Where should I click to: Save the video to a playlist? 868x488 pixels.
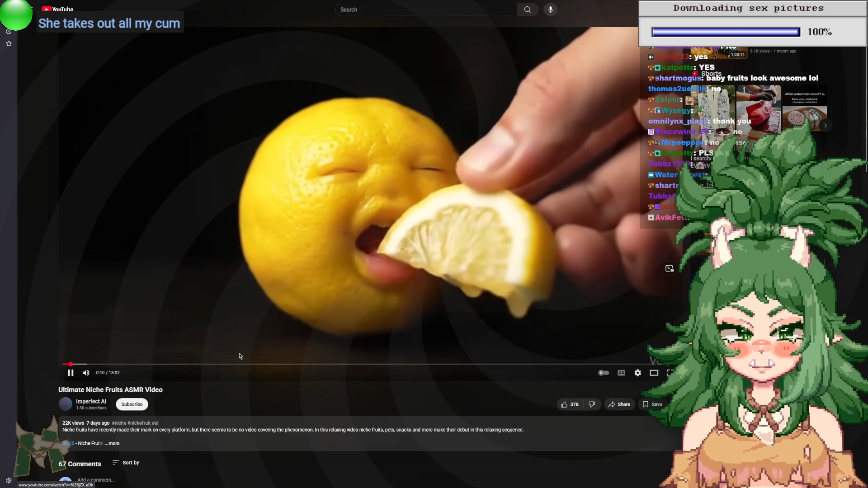point(652,404)
